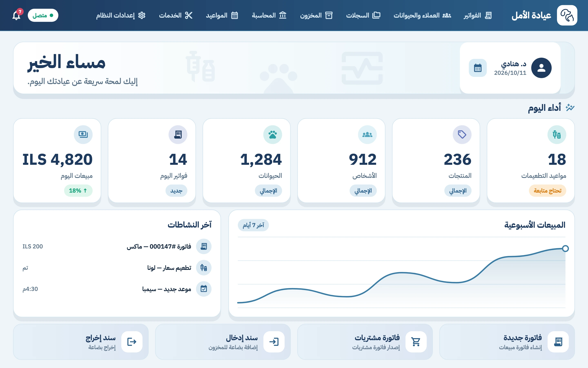Click the calendar icon beside the date

click(x=478, y=68)
